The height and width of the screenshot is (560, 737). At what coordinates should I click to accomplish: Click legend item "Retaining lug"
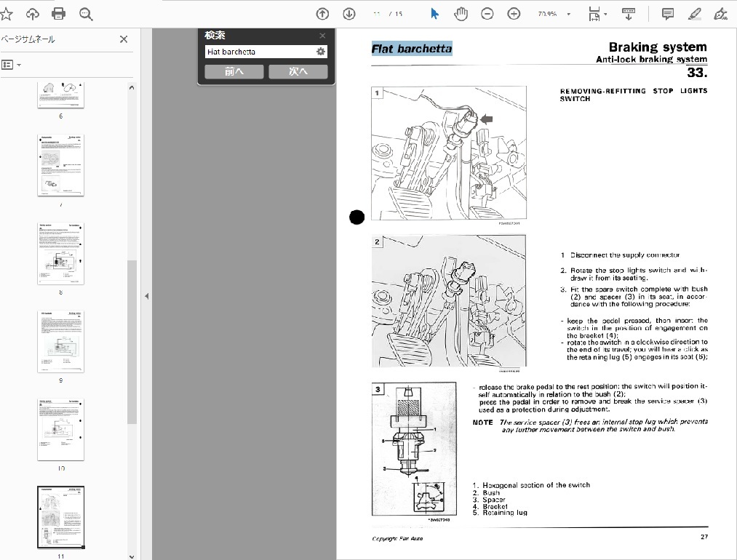pos(505,513)
